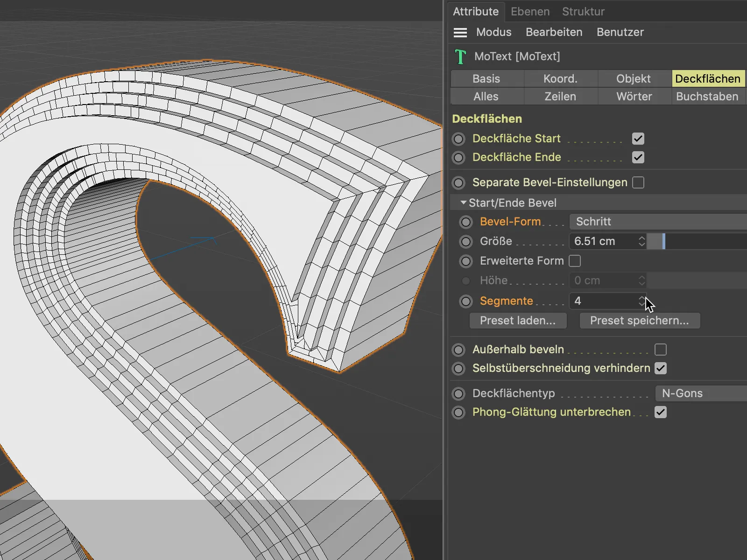Switch to the Objekt tab
The image size is (747, 560).
(x=633, y=79)
